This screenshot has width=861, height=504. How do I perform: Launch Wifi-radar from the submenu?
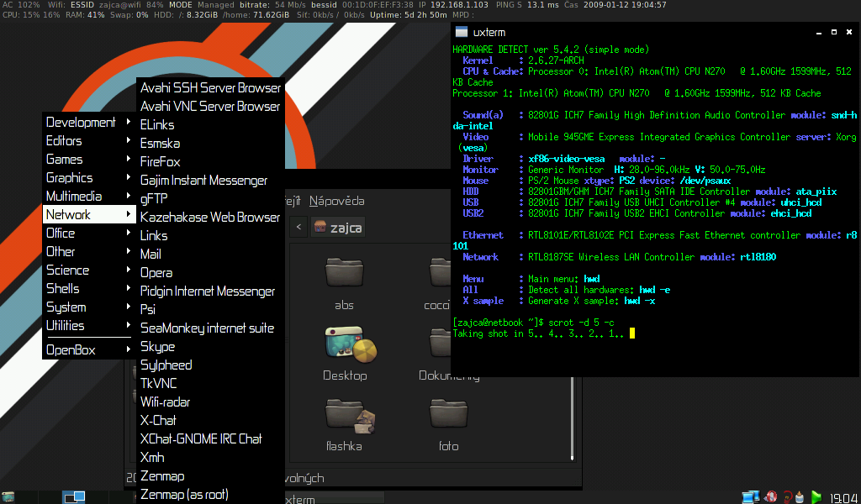pos(210,402)
